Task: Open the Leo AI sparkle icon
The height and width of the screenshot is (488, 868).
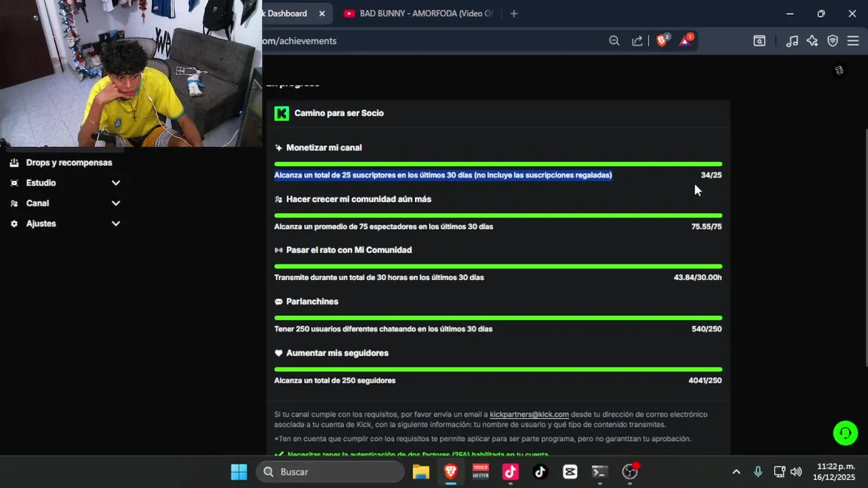Action: [x=812, y=41]
